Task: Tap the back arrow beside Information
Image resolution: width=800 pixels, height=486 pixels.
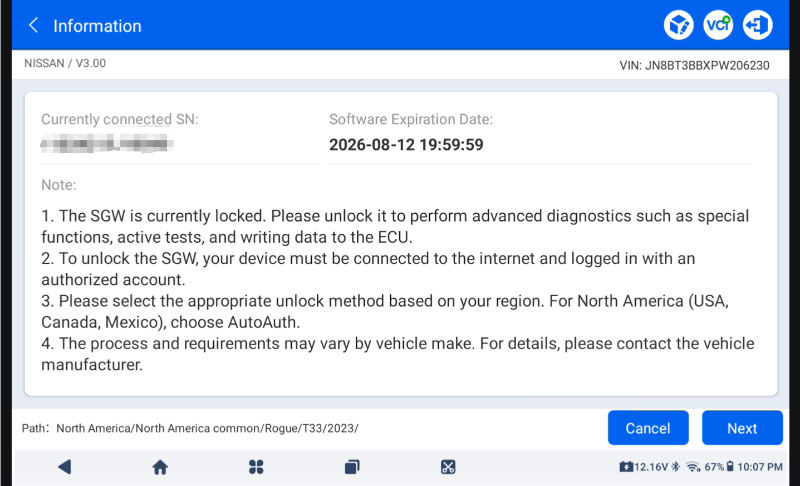Action: 34,25
